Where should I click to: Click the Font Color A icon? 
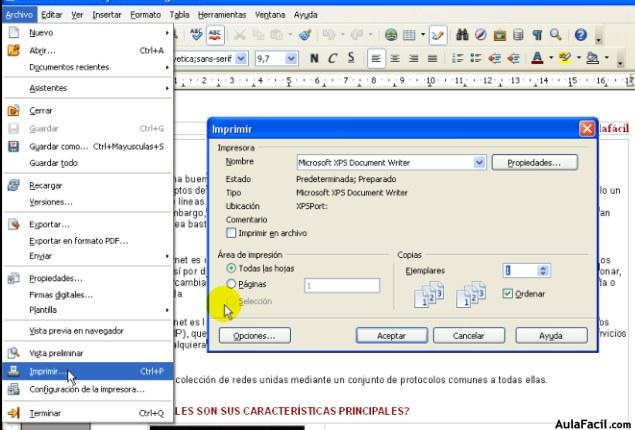tap(537, 58)
